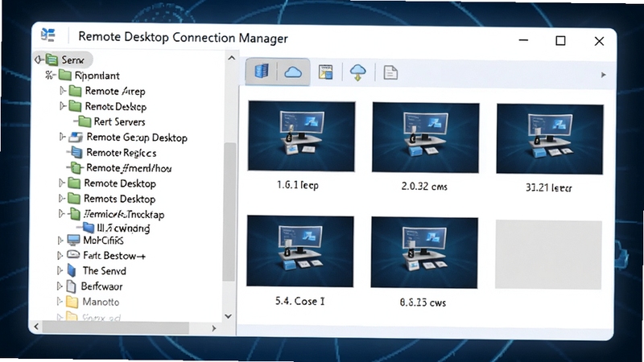Click the cloud download toolbar icon
The image size is (644, 362).
(x=357, y=72)
